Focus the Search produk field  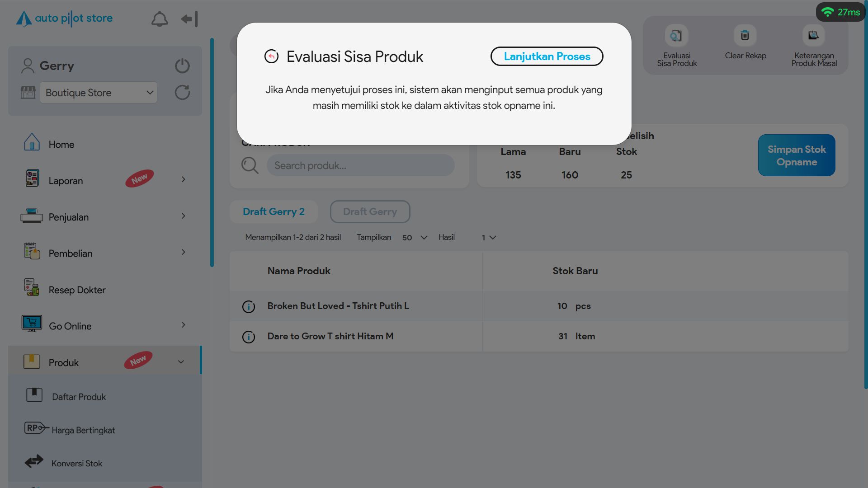(x=360, y=166)
